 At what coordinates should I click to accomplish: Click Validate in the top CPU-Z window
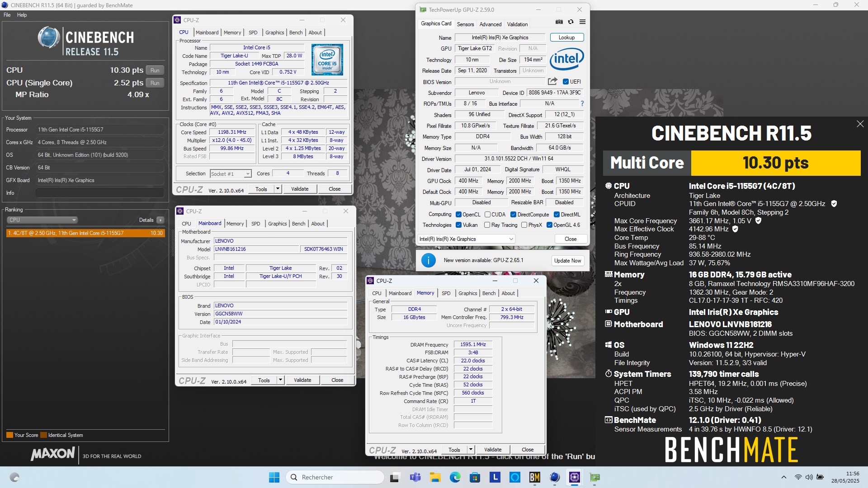click(300, 189)
